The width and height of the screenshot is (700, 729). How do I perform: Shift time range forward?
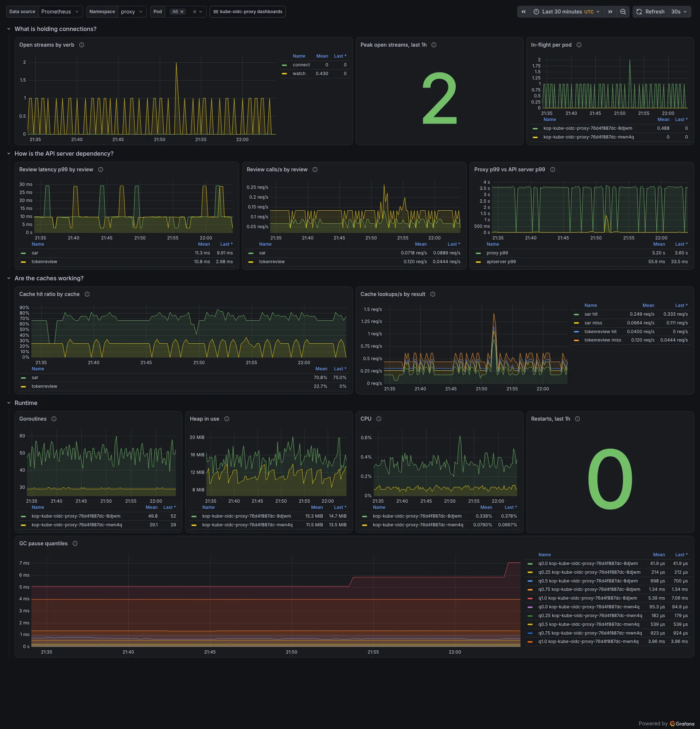tap(610, 12)
